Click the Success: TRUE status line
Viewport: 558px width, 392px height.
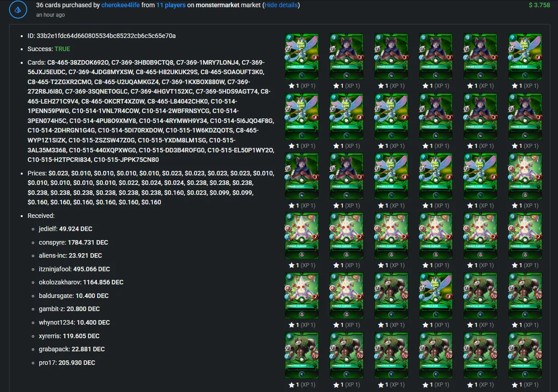pyautogui.click(x=49, y=49)
